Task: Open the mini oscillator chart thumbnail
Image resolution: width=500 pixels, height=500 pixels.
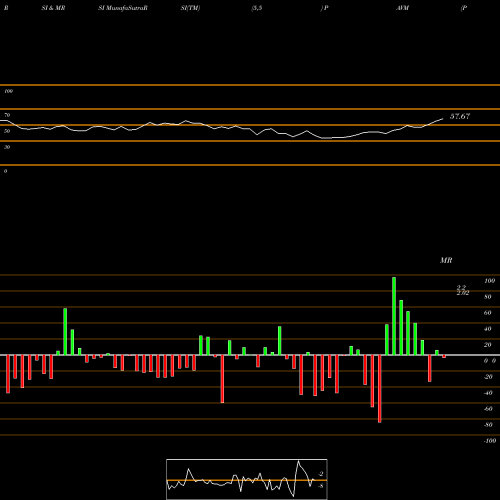Action: [247, 479]
